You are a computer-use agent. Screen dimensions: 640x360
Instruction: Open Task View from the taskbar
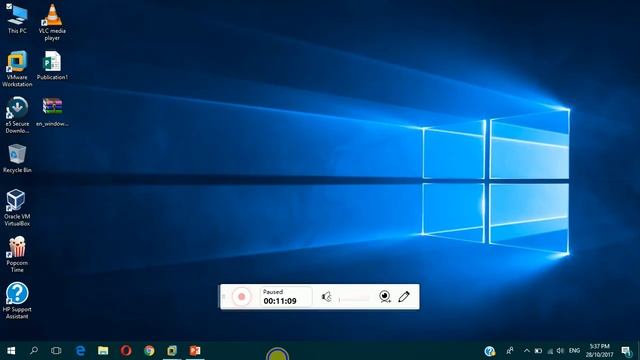pyautogui.click(x=56, y=351)
